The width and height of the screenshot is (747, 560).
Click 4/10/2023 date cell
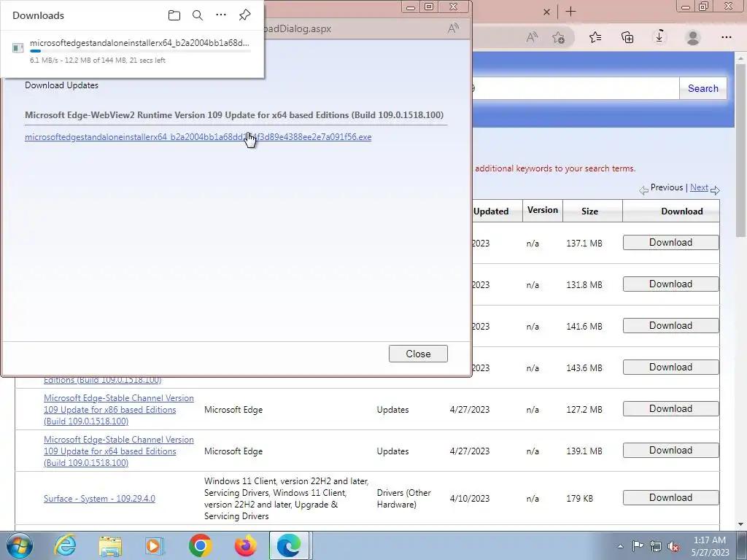coord(469,499)
